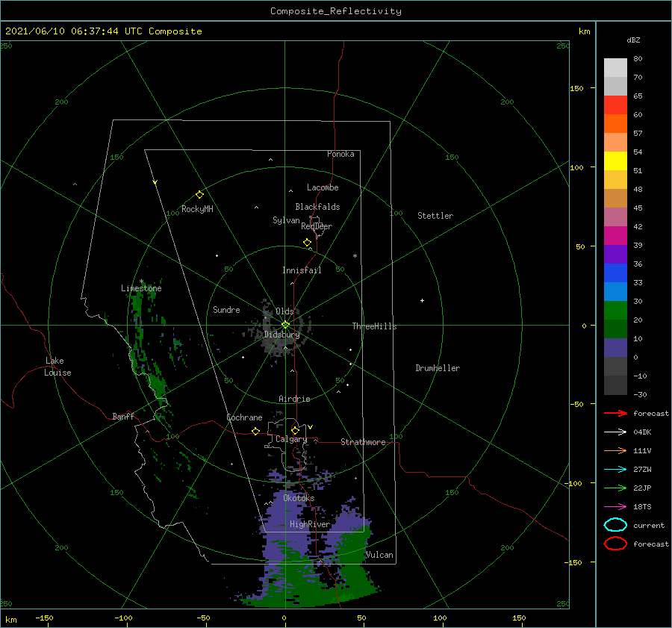Click the yellow 150 tick on the right axis
Viewport: 672px width, 628px height.
click(x=576, y=88)
